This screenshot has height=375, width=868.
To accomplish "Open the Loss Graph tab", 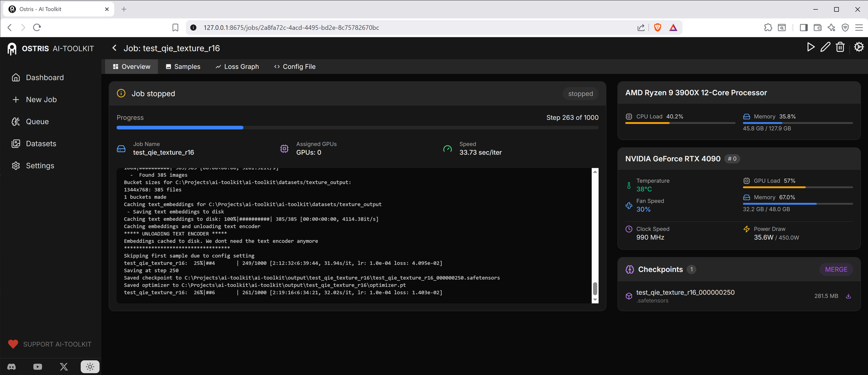I will click(237, 66).
